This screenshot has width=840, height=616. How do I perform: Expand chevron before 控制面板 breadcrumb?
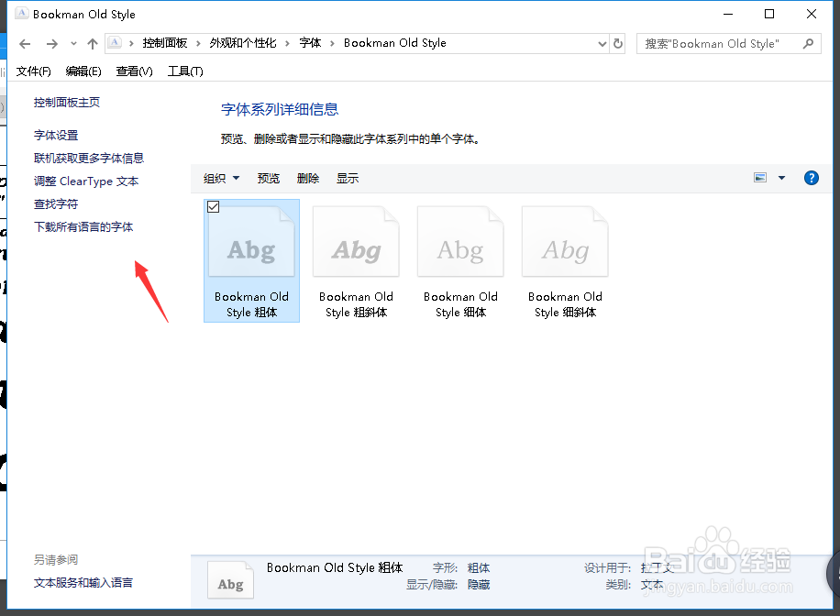[131, 43]
